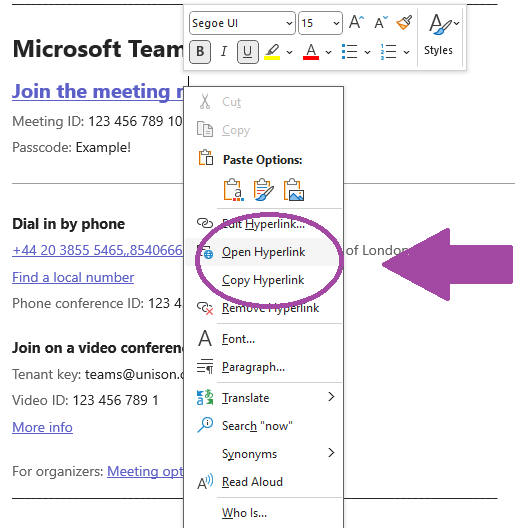
Task: Expand the Translate submenu
Action: point(263,398)
